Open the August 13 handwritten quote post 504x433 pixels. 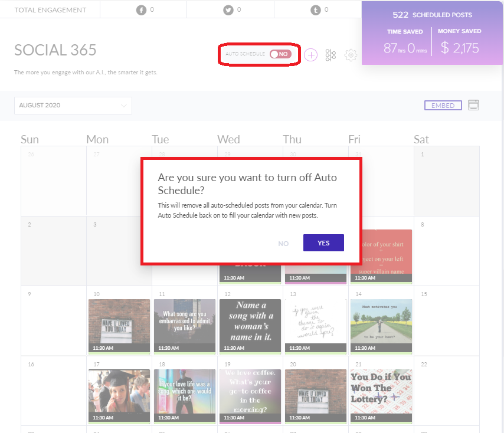[x=316, y=326]
